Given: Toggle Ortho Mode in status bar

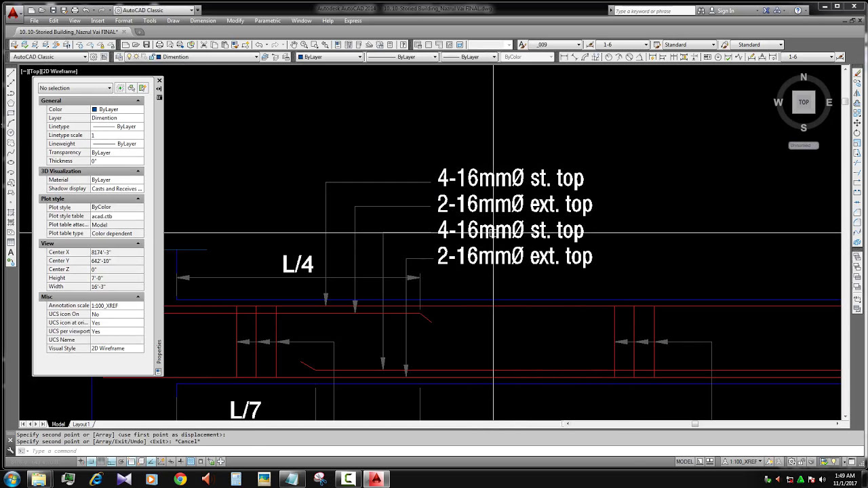Looking at the screenshot, I should tap(111, 462).
